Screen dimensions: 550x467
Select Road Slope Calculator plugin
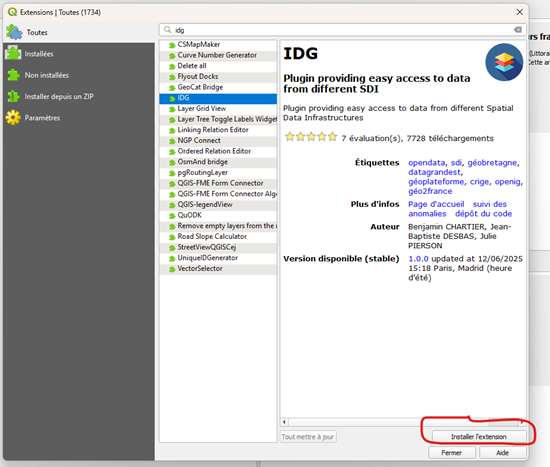point(218,236)
